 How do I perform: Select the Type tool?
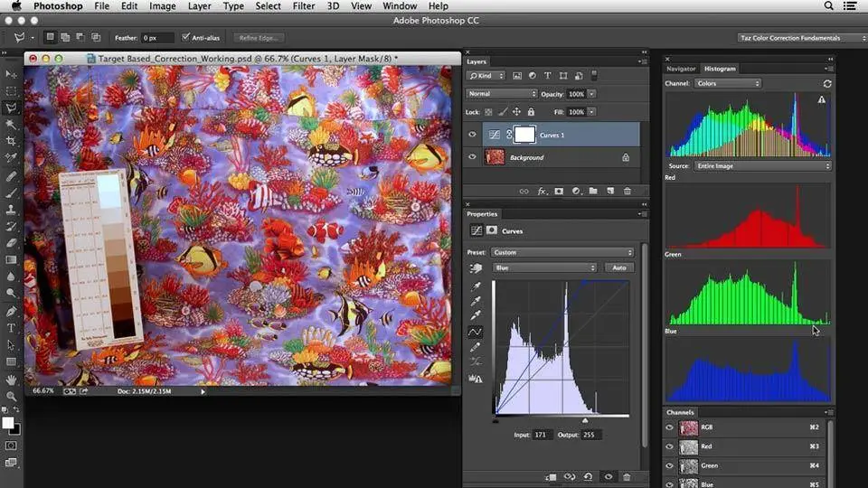pyautogui.click(x=11, y=328)
